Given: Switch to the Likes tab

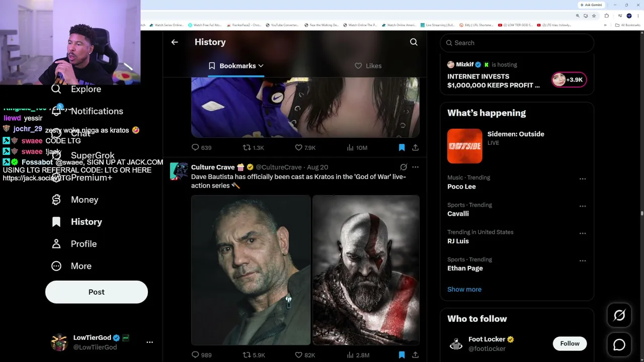Looking at the screenshot, I should coord(368,66).
